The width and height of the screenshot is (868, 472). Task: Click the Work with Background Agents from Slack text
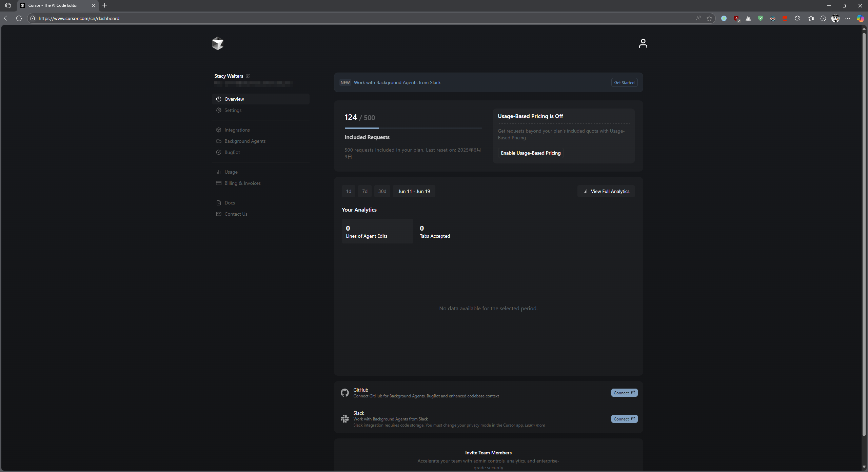[x=397, y=82]
